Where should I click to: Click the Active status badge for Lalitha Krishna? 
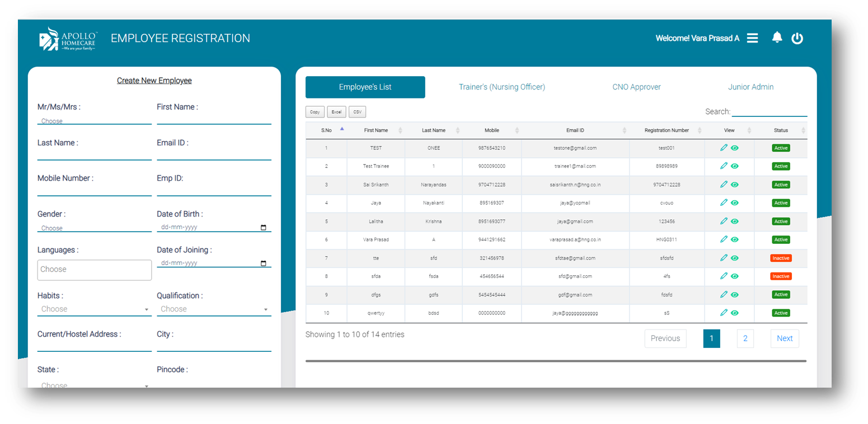[781, 221]
